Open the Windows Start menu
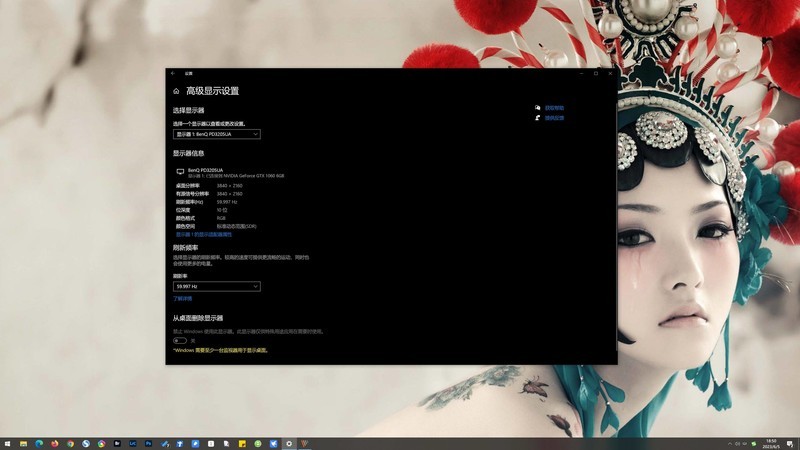Viewport: 800px width, 450px height. (7, 444)
